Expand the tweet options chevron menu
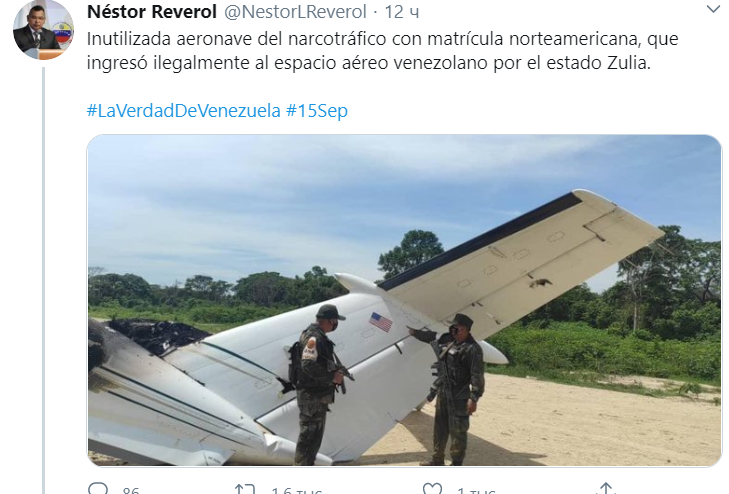Image resolution: width=729 pixels, height=494 pixels. coord(713,9)
